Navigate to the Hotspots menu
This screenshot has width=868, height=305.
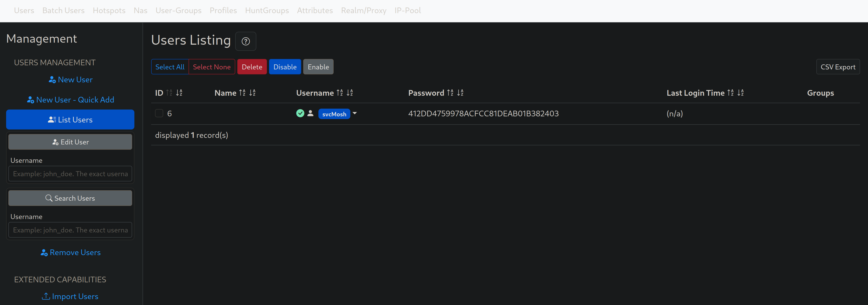[109, 10]
